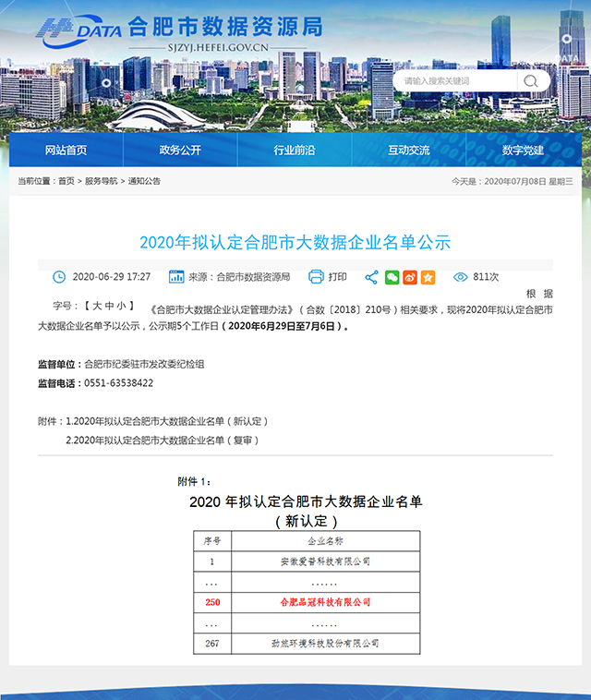Viewport: 591px width, 700px height.
Task: Click the eye view-count icon
Action: pyautogui.click(x=460, y=277)
